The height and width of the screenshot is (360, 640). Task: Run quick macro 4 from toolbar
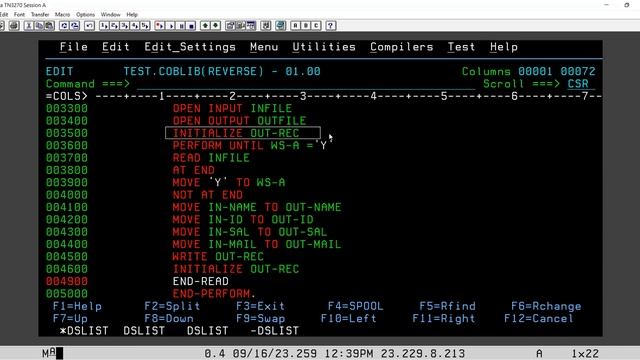click(135, 26)
